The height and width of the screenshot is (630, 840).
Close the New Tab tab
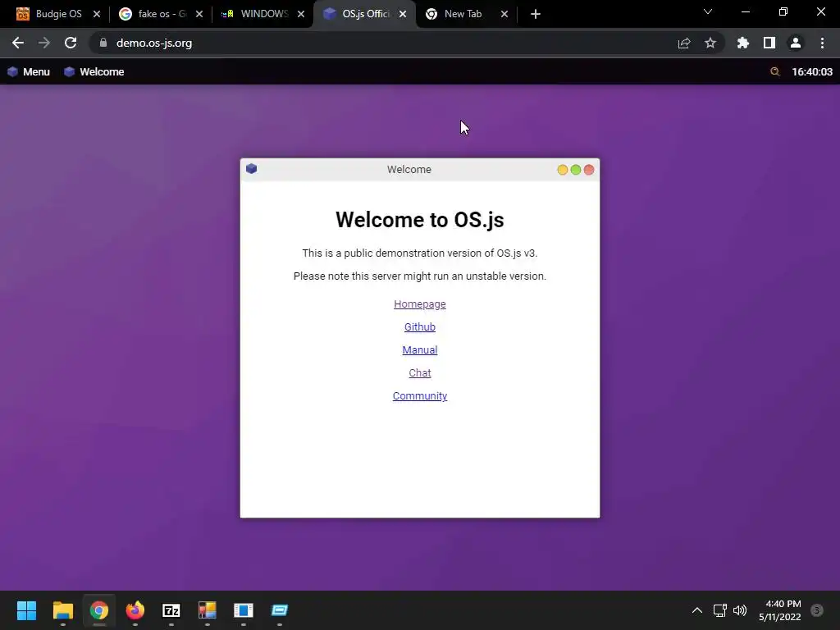coord(504,14)
